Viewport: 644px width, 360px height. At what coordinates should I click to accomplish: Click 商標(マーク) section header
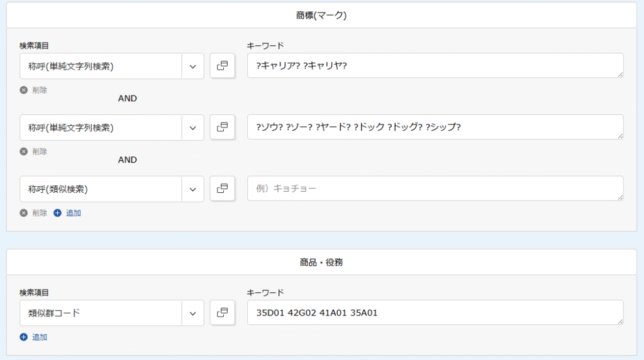click(321, 15)
